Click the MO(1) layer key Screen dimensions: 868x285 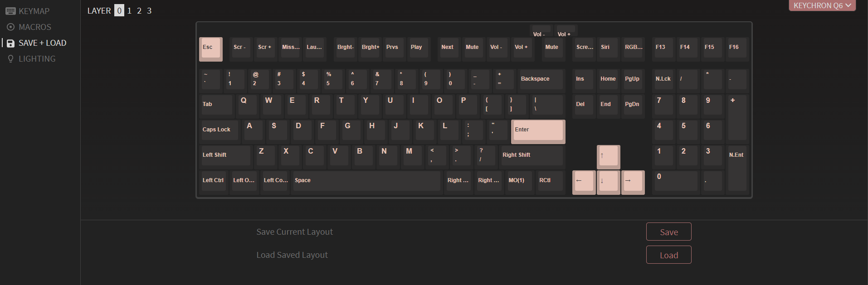coord(519,181)
